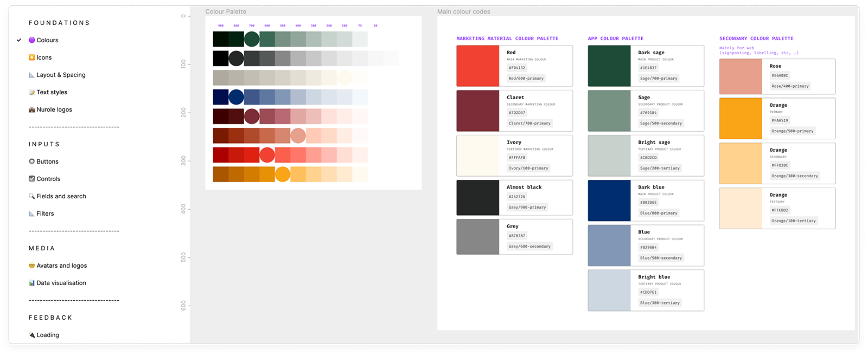Click the chart icon beside Data visualisation
The image size is (868, 356).
pos(31,283)
